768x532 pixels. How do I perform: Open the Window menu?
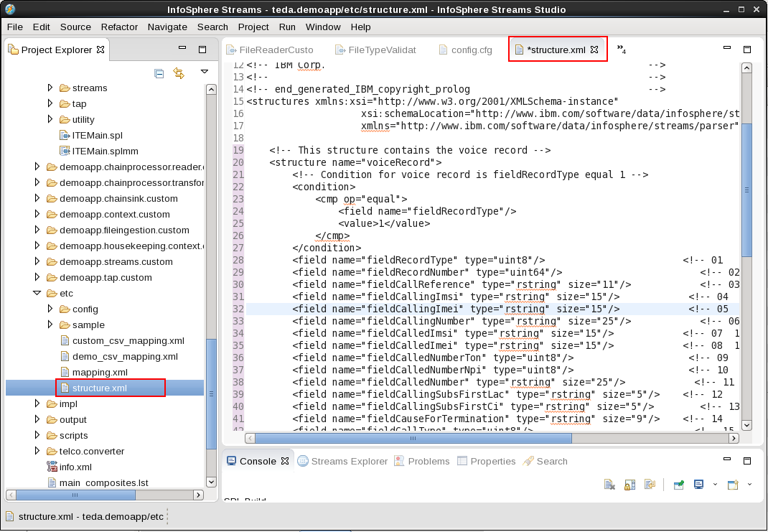pyautogui.click(x=323, y=27)
